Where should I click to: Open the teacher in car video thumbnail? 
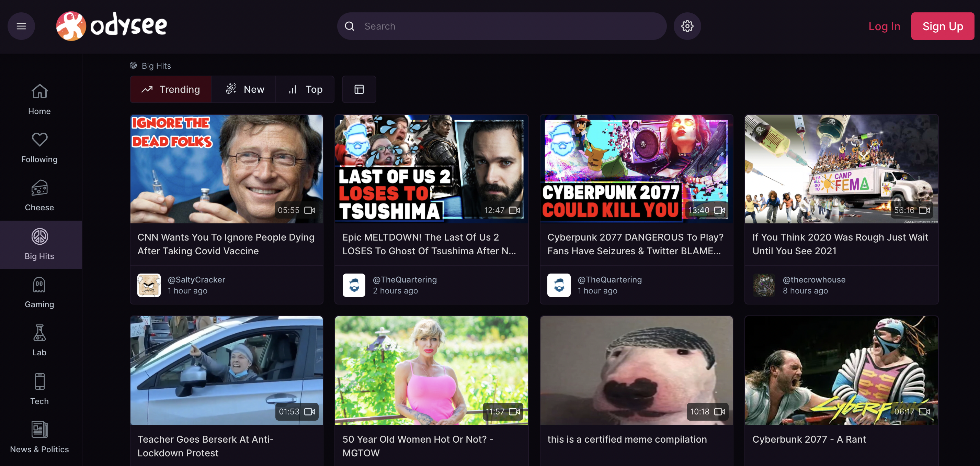tap(227, 370)
